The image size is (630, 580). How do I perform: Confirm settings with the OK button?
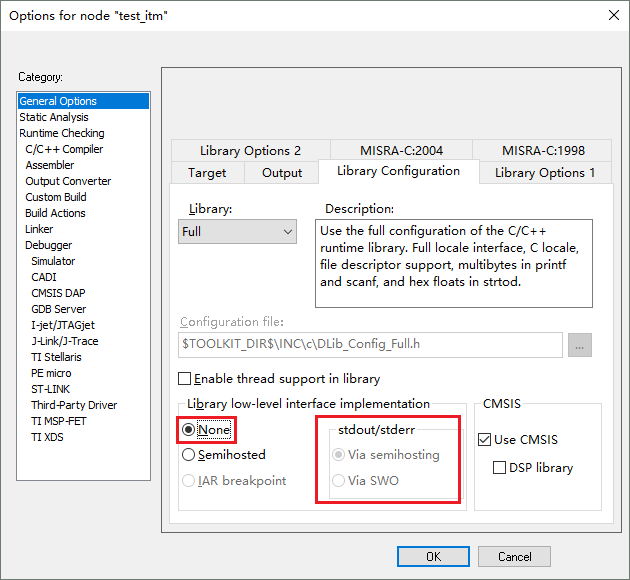tap(433, 557)
